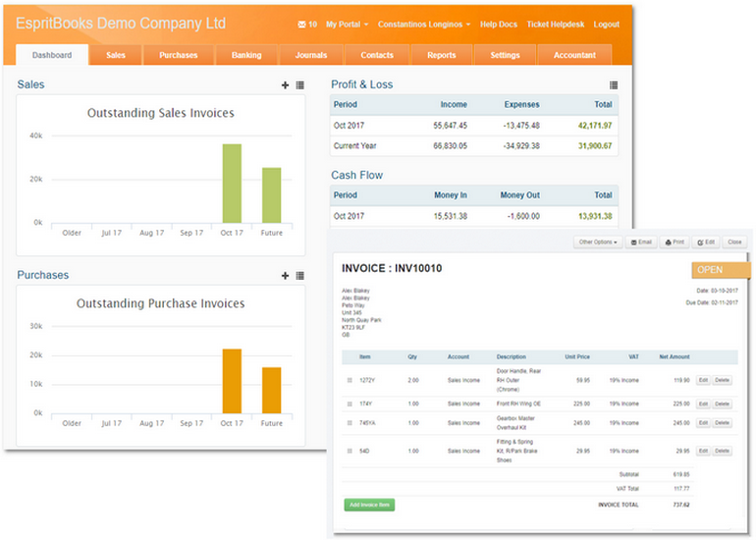
Task: Click the Email button on invoice toolbar
Action: pyautogui.click(x=641, y=243)
